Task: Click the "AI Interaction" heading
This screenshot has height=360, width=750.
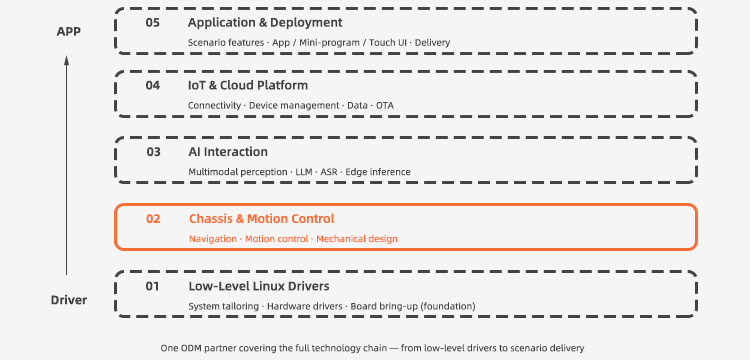Action: click(x=228, y=152)
